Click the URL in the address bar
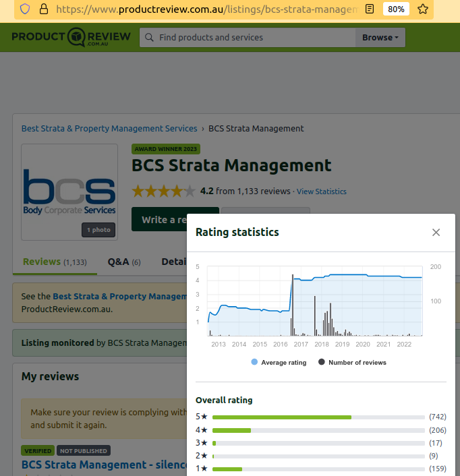This screenshot has width=460, height=476. (x=207, y=9)
